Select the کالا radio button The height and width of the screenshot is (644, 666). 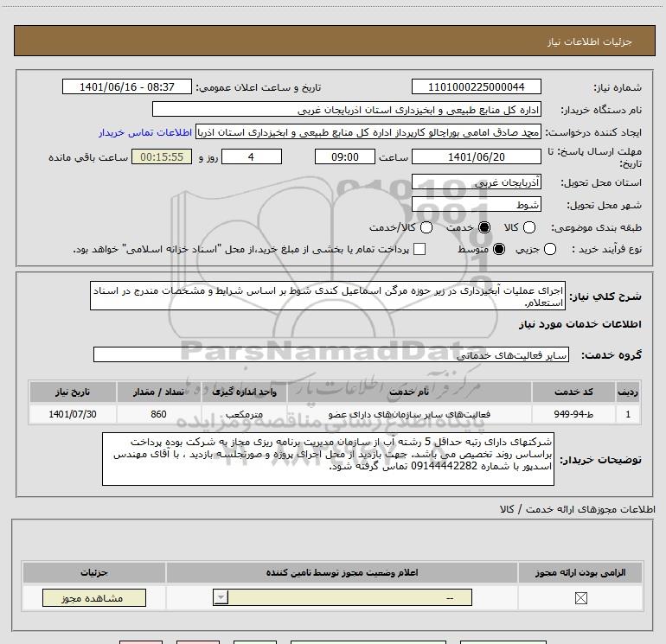(528, 227)
